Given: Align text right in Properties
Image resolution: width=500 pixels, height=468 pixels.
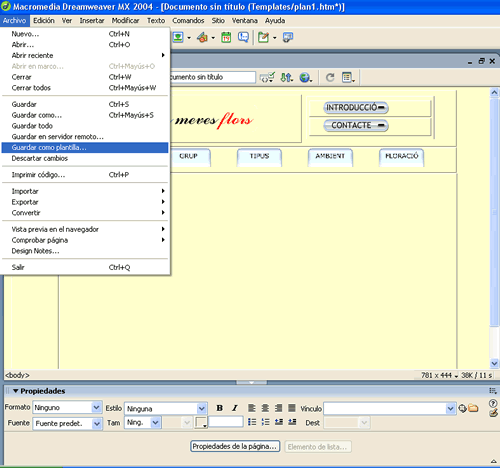Looking at the screenshot, I should click(x=279, y=408).
